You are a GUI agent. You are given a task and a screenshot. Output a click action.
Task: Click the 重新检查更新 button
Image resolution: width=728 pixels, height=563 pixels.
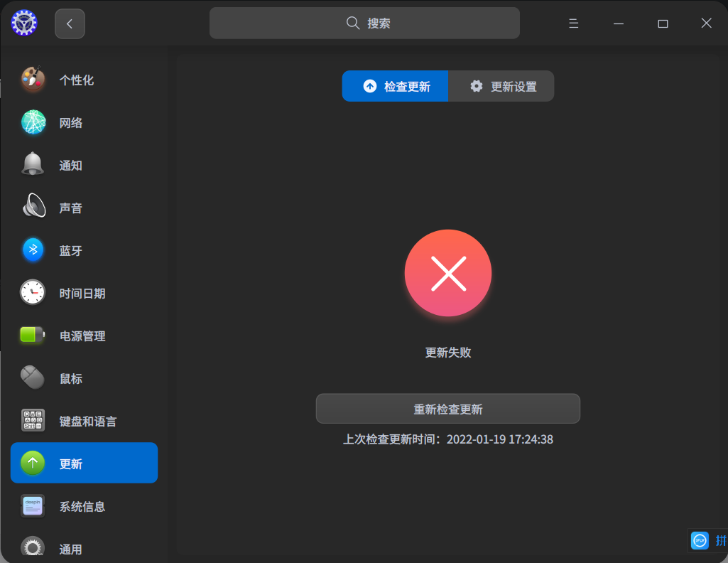click(x=448, y=409)
